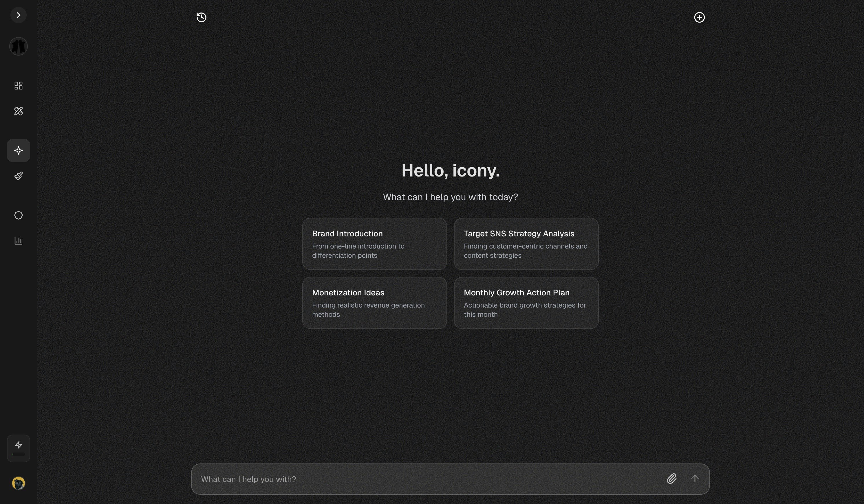
Task: Open the badge seal icon in sidebar
Action: tap(18, 215)
